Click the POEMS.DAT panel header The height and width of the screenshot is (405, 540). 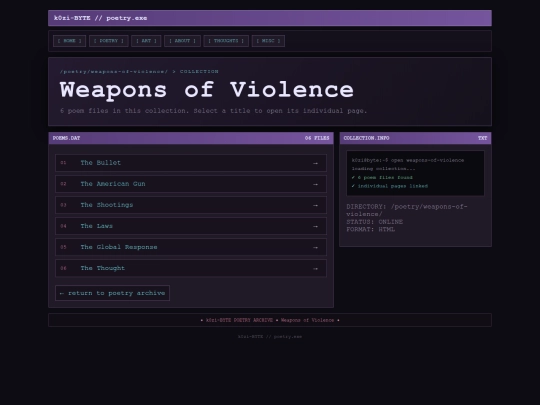point(191,138)
